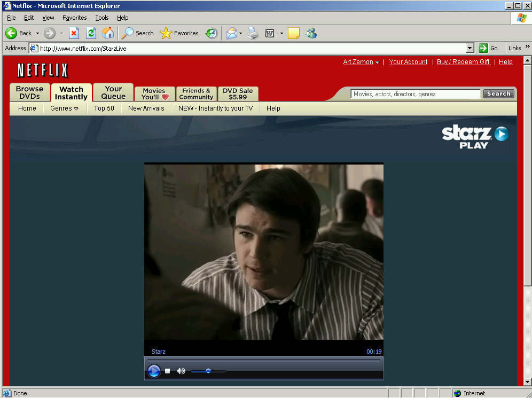This screenshot has width=532, height=398.
Task: Open Edit with Word icon
Action: [x=270, y=33]
